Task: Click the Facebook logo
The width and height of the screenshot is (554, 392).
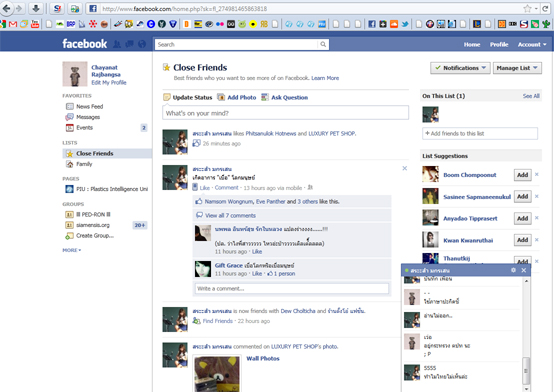Action: click(84, 44)
